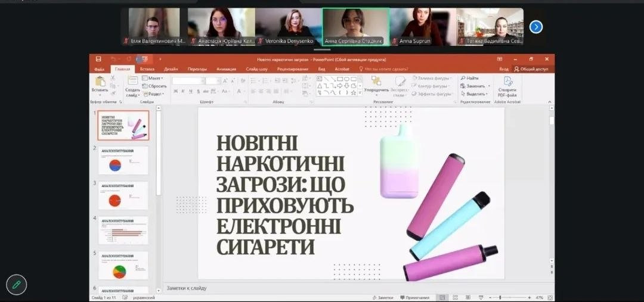Click fit slide to window icon
Screen dimensions: 644x302
549,297
